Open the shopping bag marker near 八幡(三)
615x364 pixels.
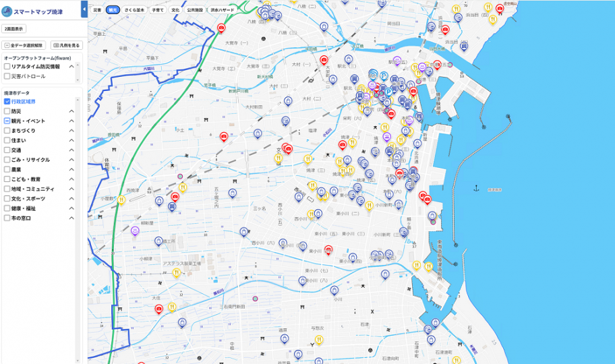click(x=324, y=26)
